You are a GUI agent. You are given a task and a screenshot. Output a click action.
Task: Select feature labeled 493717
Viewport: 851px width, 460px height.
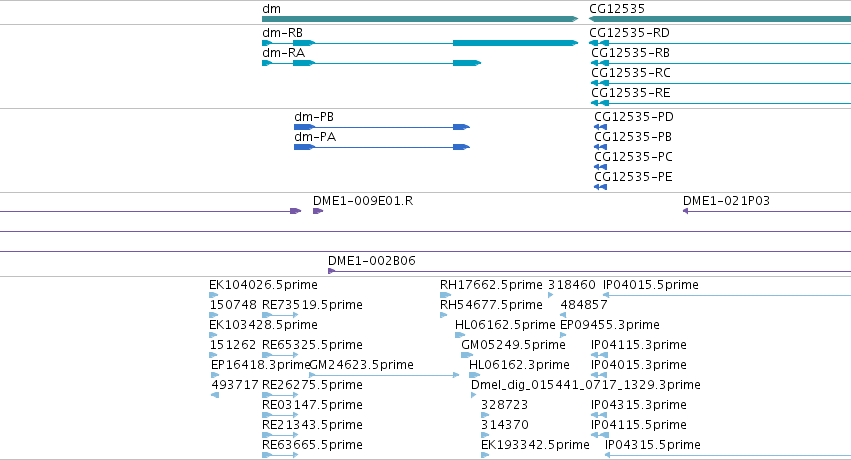pos(234,386)
